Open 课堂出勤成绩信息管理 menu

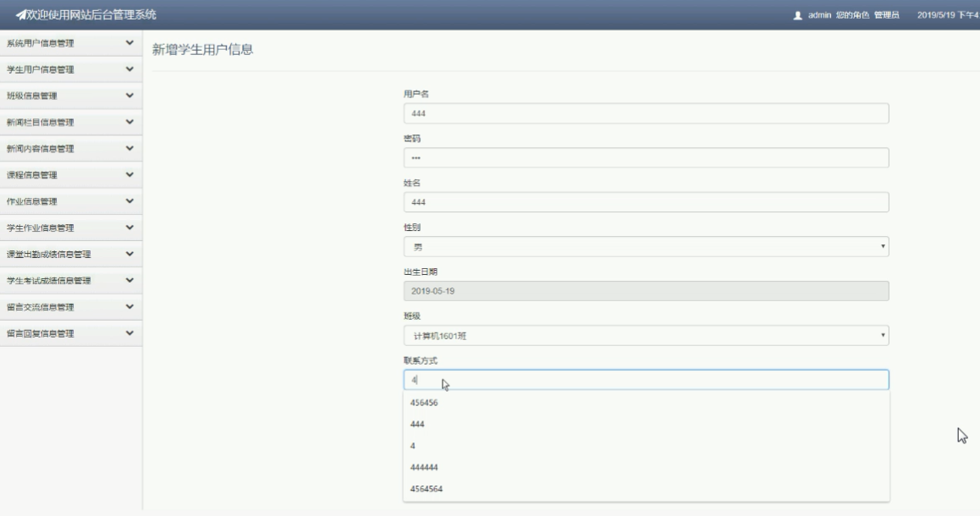(70, 254)
